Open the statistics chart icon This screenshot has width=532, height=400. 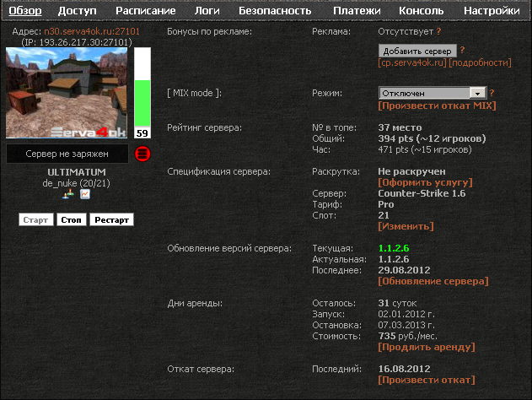(x=85, y=194)
